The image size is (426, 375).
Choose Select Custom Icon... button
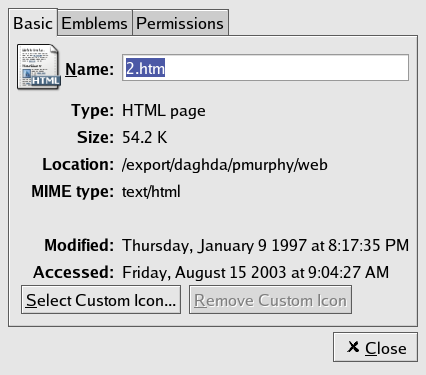coord(101,300)
